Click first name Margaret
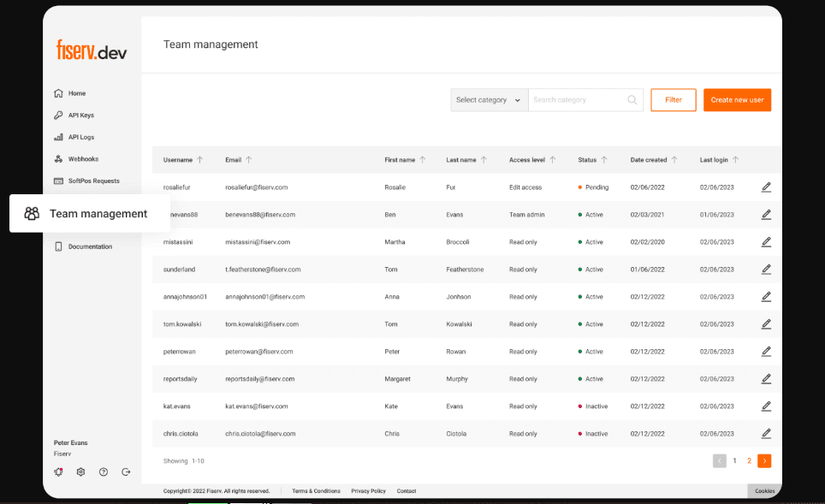This screenshot has width=825, height=504. 397,379
